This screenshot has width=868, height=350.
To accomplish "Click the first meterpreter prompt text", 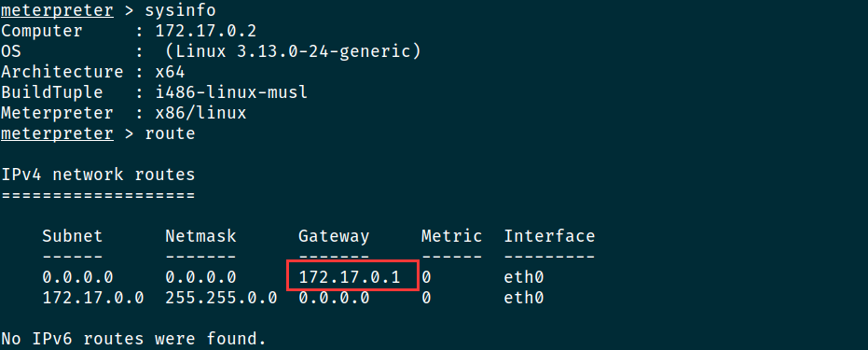I will pos(57,10).
